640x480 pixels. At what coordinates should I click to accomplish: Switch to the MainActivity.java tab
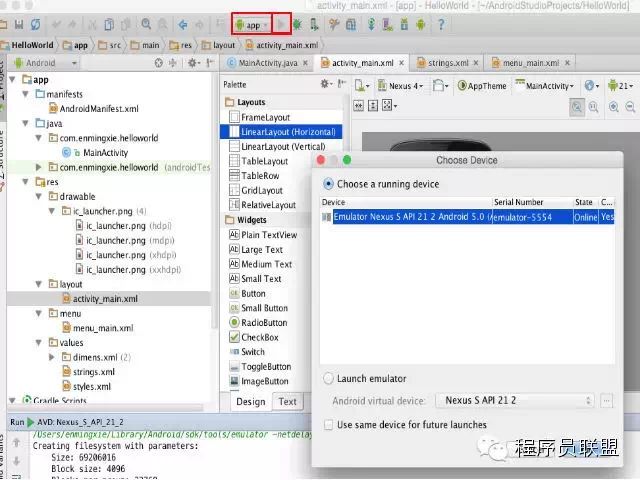pos(268,63)
